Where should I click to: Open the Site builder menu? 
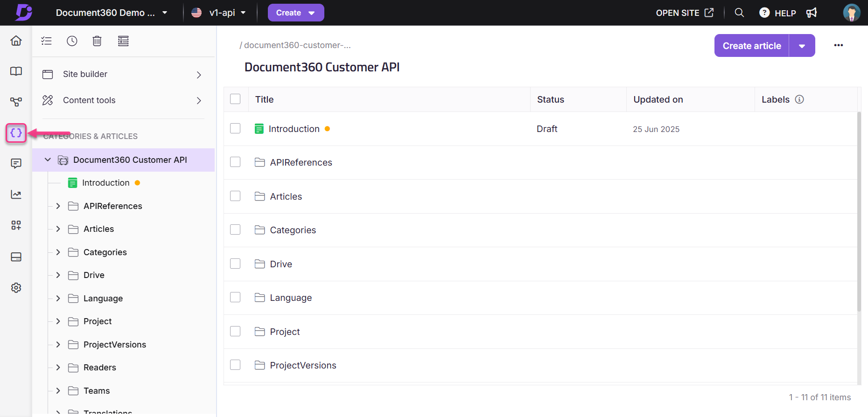coord(123,74)
